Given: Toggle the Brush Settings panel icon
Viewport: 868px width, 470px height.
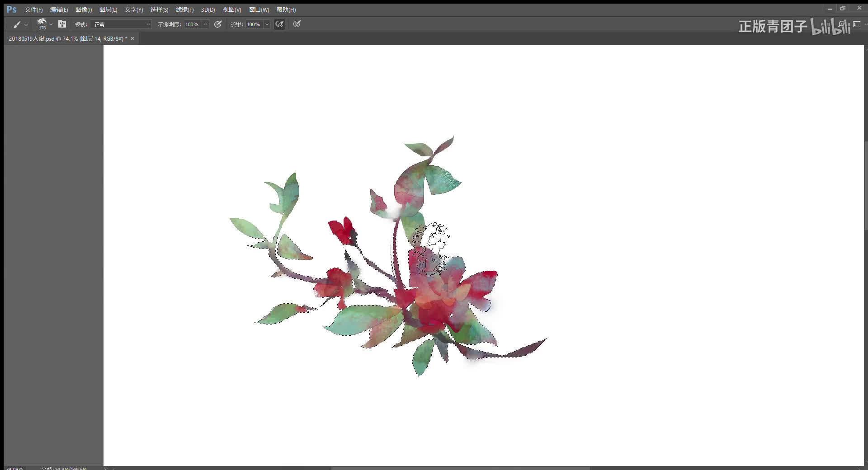Looking at the screenshot, I should tap(62, 24).
